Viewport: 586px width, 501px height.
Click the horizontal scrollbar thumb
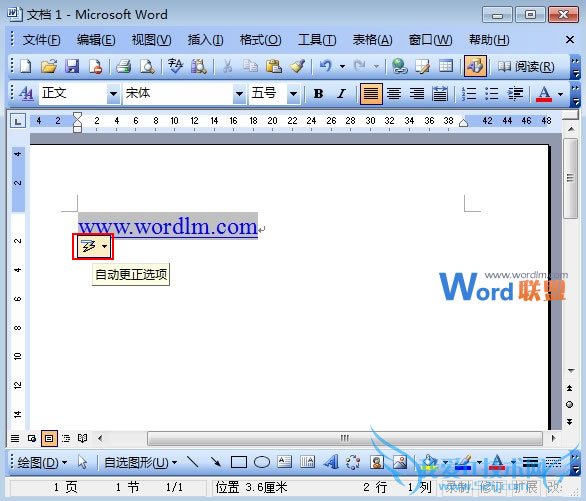pos(345,438)
